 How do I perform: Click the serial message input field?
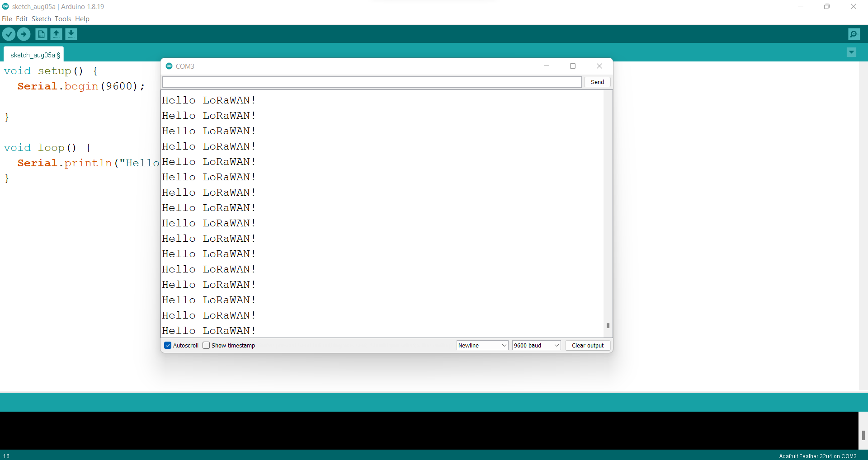click(371, 82)
